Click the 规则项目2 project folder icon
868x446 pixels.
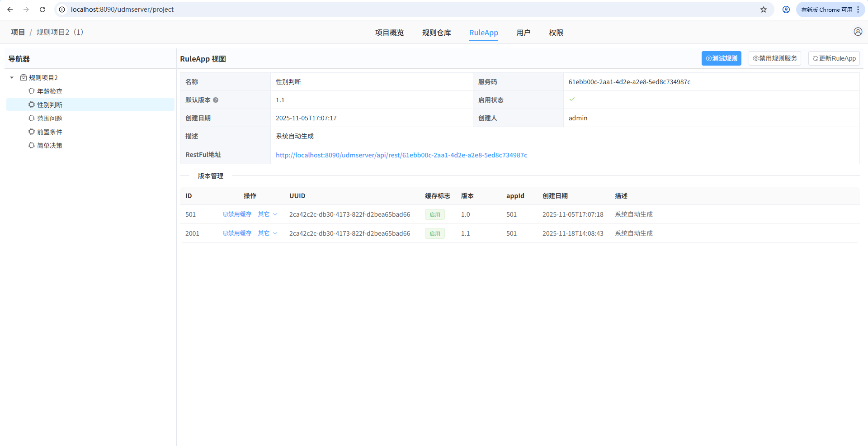click(x=24, y=78)
